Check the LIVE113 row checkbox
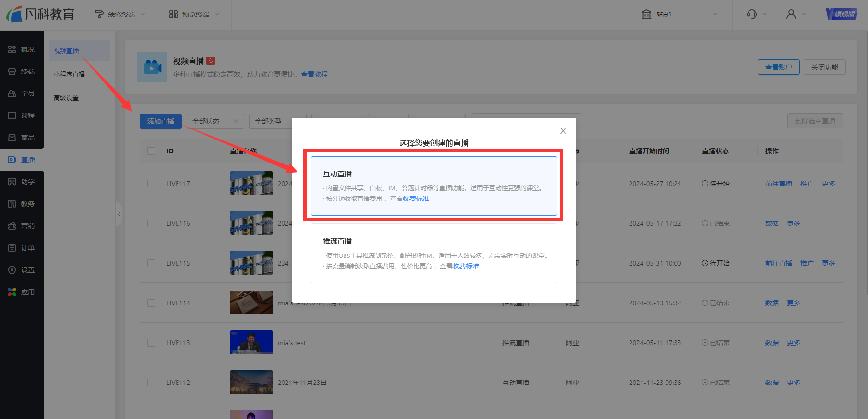 (151, 343)
